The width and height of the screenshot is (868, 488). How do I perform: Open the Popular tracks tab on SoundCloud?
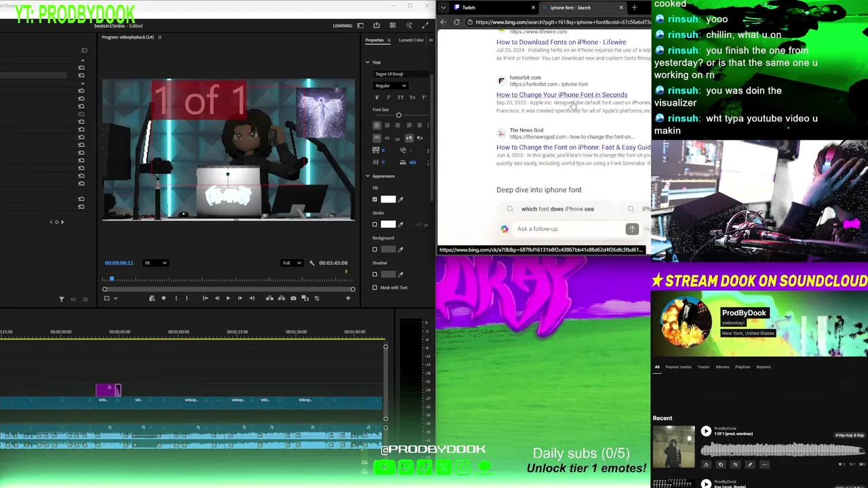678,367
